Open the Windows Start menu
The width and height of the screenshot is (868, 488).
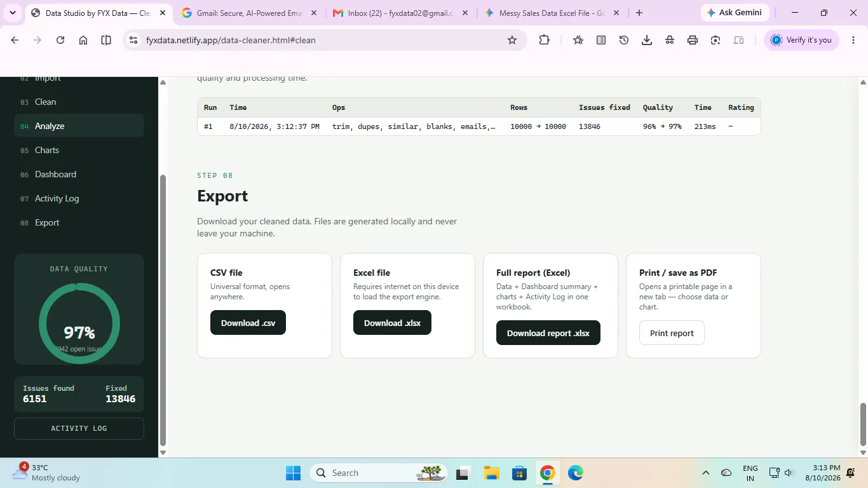[x=293, y=473]
